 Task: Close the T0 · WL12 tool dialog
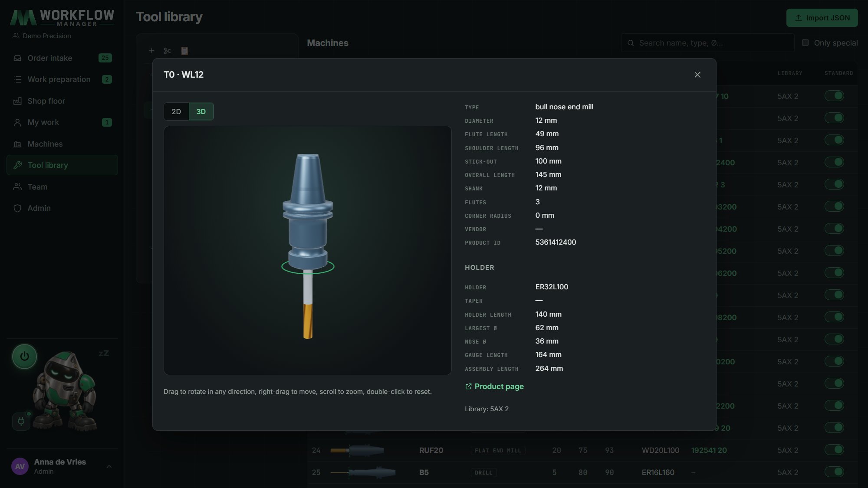pos(697,75)
